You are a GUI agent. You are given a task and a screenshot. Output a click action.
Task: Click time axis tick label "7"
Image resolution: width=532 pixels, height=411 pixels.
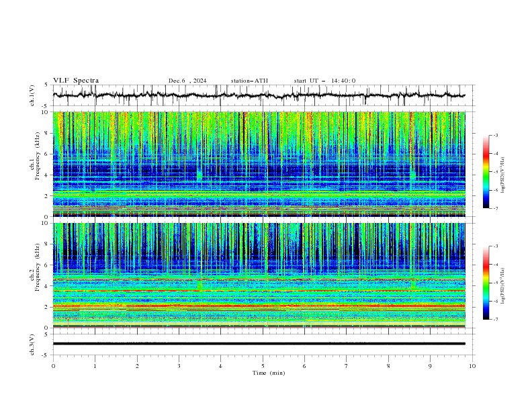coord(347,366)
